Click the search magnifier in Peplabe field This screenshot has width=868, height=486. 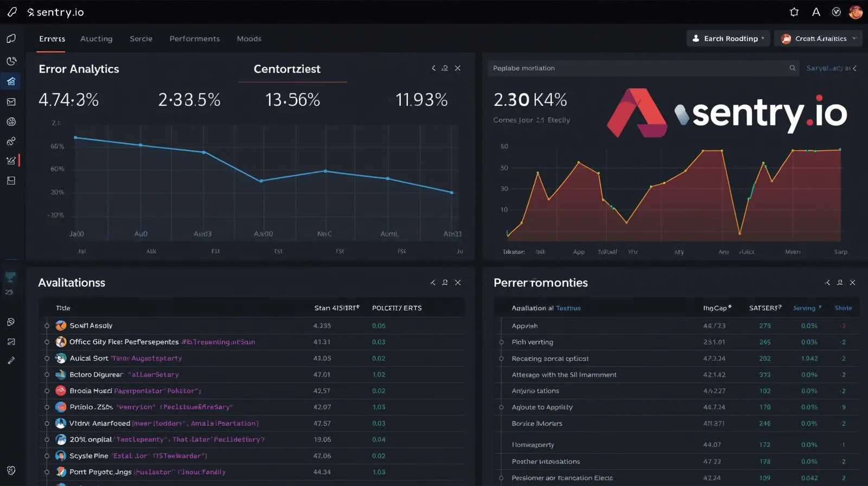tap(793, 68)
